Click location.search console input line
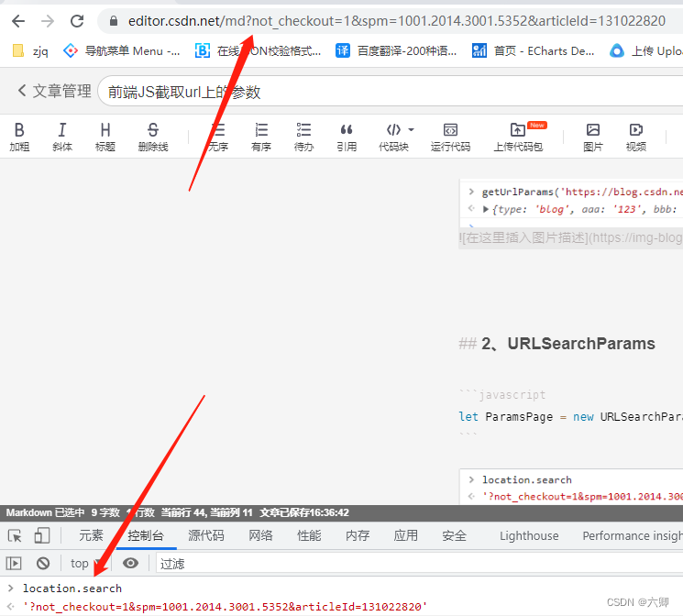Screen dimensions: 683x616 click(x=72, y=588)
